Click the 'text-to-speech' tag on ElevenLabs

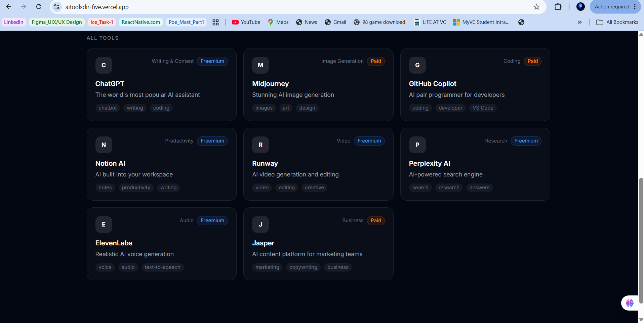(163, 267)
